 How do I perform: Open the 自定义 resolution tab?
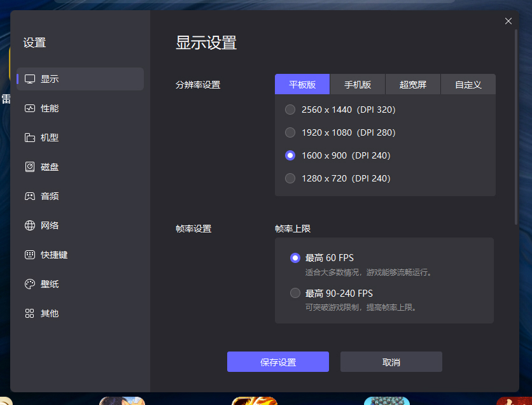coord(468,84)
